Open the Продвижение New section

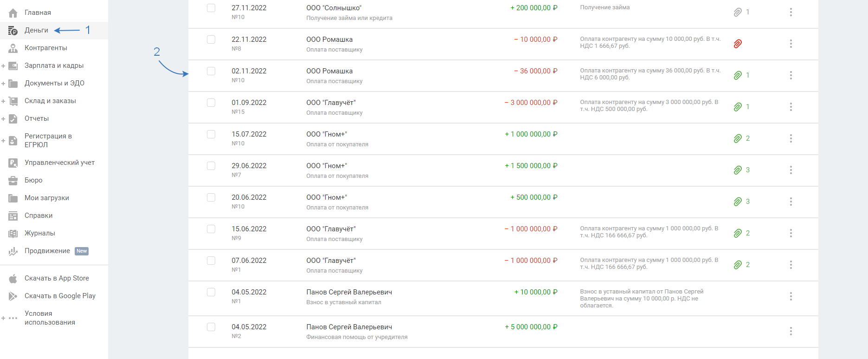[x=47, y=251]
